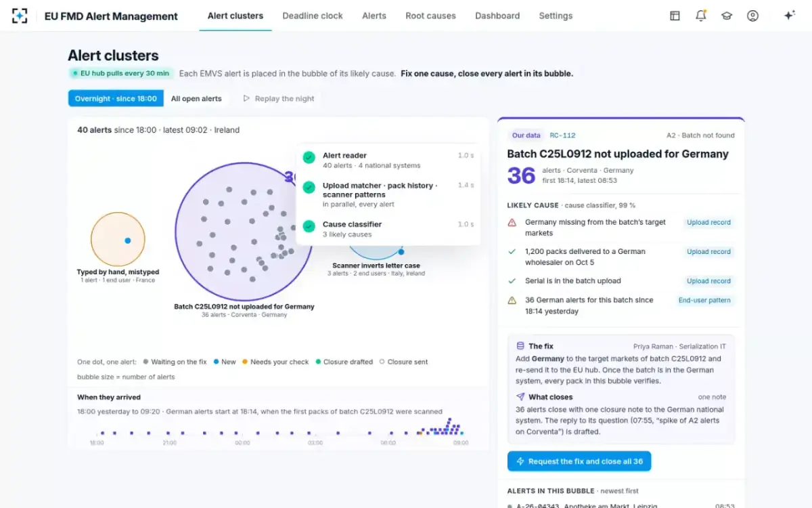
Task: Click the Cause classifier green check icon
Action: tap(309, 226)
